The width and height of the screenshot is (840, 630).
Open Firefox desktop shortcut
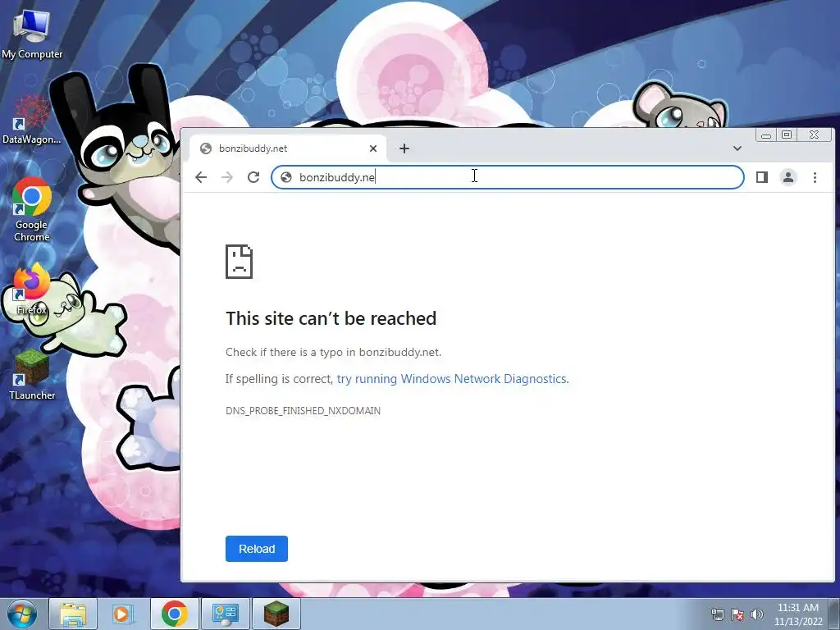tap(32, 290)
